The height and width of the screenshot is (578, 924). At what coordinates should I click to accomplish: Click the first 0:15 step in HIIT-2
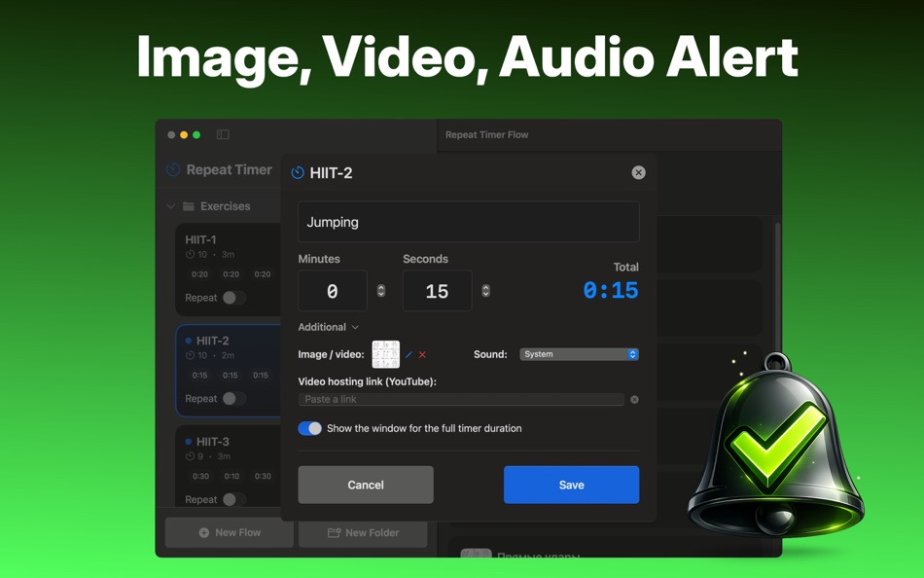point(199,375)
